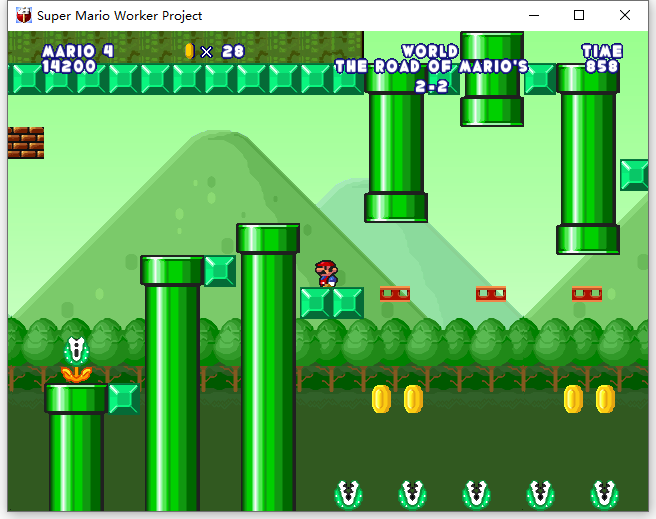Click the THE ROAD OF MARIO'S title text
Viewport: 656px width, 519px height.
432,66
